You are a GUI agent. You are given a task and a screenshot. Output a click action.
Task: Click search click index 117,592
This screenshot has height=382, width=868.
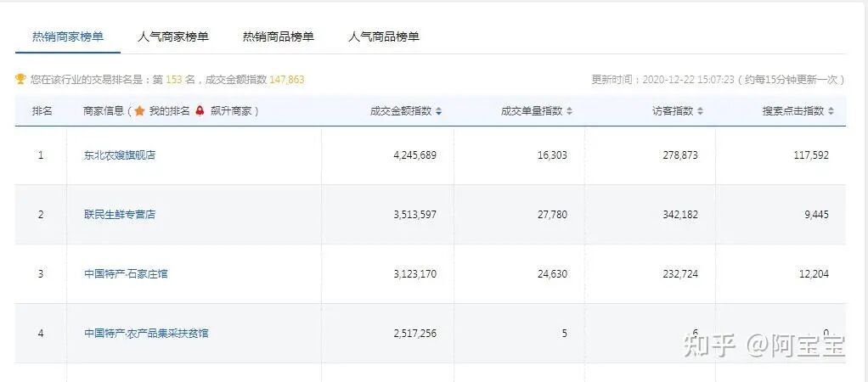[811, 155]
